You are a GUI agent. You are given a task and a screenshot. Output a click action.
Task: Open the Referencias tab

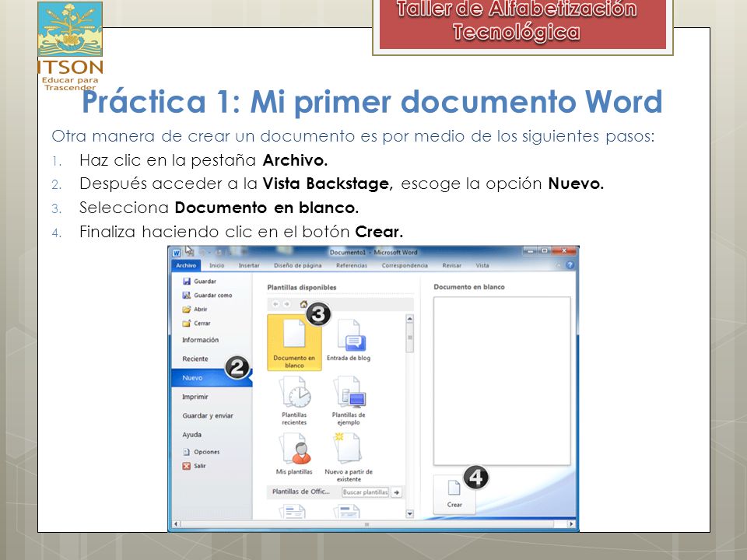click(x=352, y=265)
